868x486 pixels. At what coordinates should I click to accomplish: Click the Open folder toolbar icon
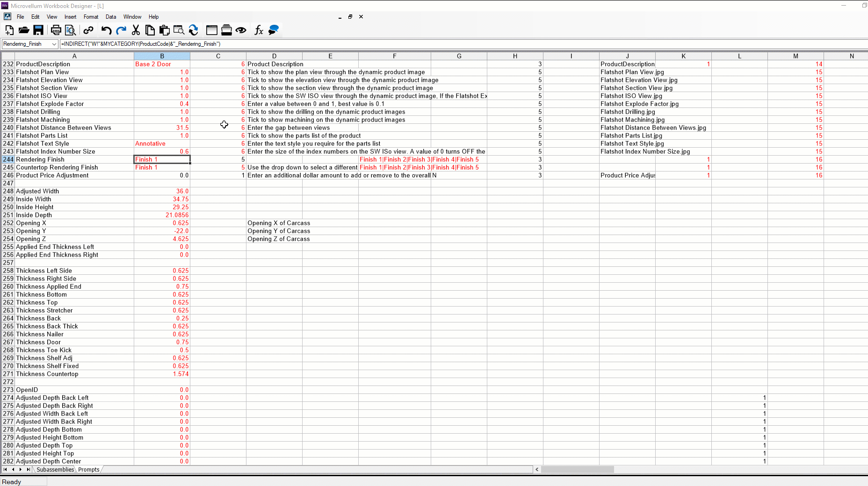(x=24, y=30)
